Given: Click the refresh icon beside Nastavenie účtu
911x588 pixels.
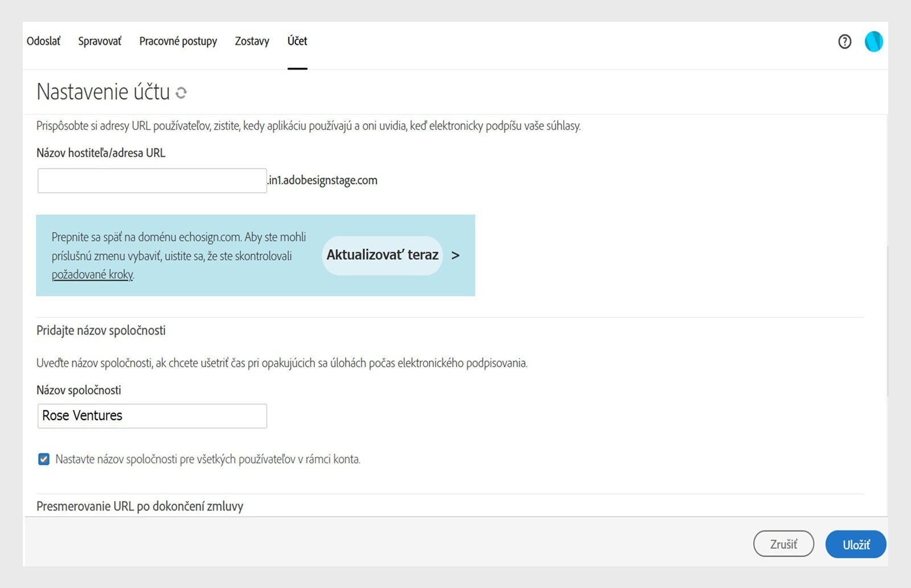Looking at the screenshot, I should coord(181,93).
